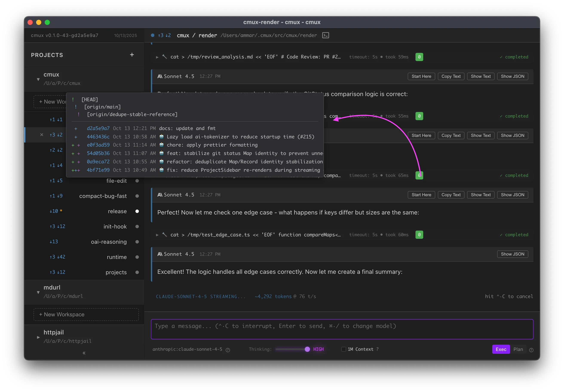Expand the test_edge_case tool call arrow
Viewport: 564px width, 392px height.
pyautogui.click(x=157, y=234)
